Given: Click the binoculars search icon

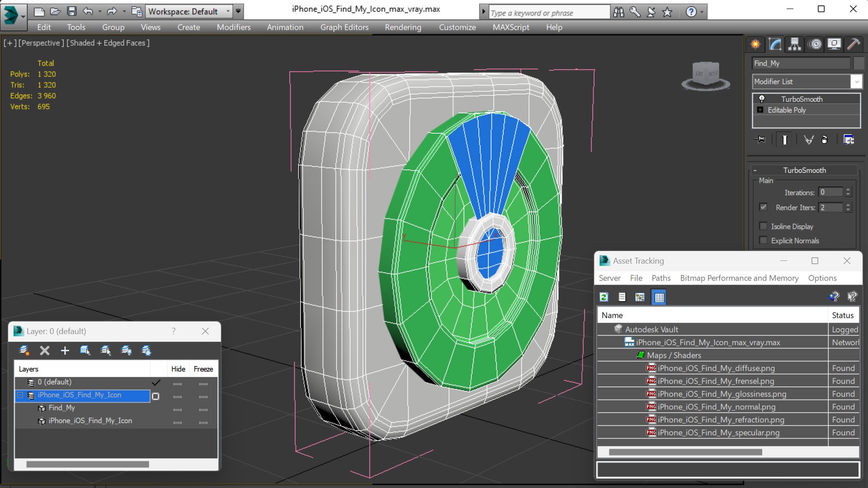Looking at the screenshot, I should click(x=619, y=12).
